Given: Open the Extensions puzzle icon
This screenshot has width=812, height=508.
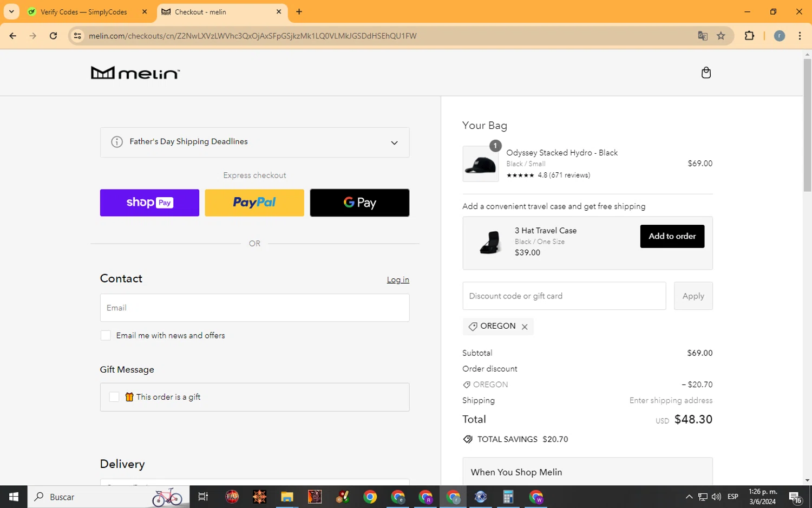Looking at the screenshot, I should 749,36.
